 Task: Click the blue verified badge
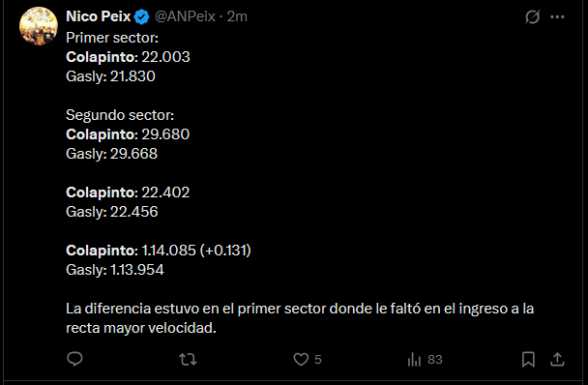pos(142,16)
